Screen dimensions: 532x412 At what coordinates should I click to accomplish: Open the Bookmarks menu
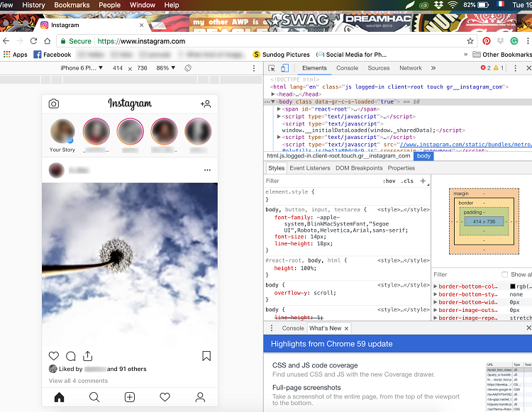pos(72,5)
